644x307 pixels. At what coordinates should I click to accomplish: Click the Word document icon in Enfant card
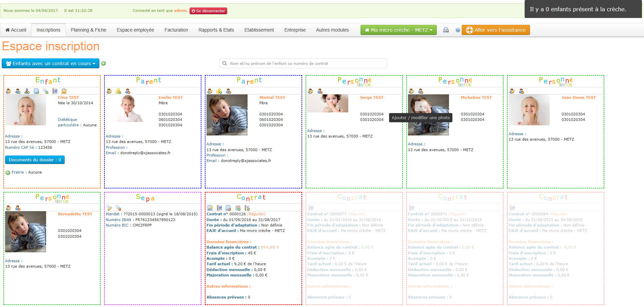[x=55, y=91]
